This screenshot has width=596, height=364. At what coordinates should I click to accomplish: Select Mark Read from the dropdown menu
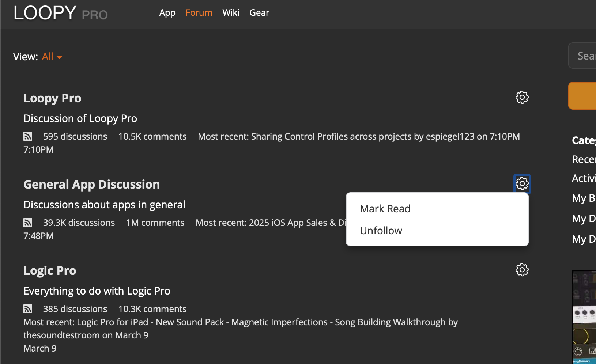tap(385, 209)
